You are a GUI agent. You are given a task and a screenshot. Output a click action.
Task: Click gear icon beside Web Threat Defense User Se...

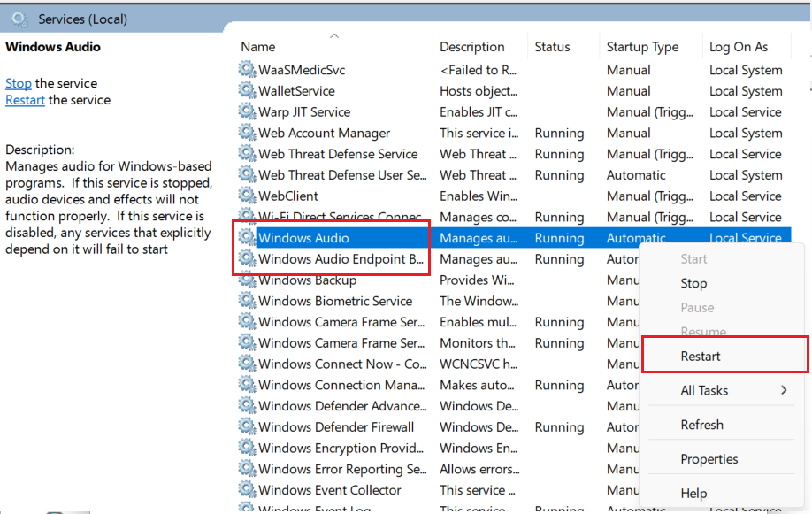(247, 174)
